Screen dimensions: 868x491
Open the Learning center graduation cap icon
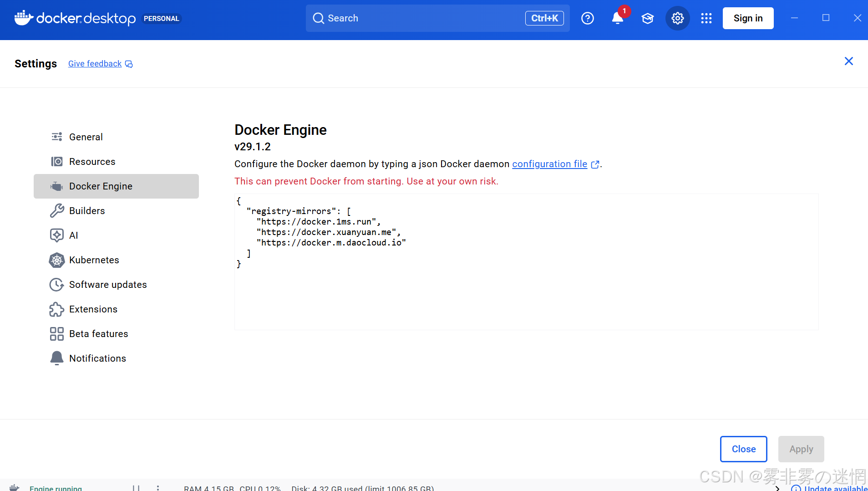647,18
